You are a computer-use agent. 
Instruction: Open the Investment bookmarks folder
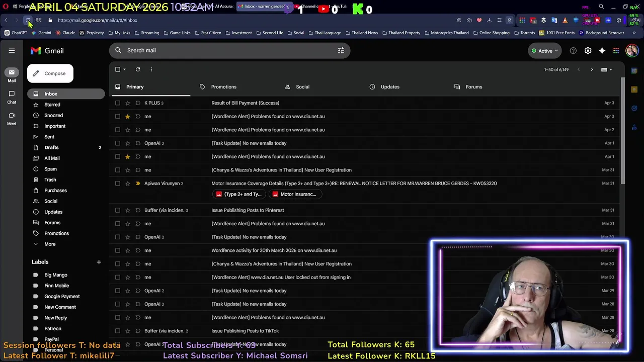pyautogui.click(x=238, y=33)
